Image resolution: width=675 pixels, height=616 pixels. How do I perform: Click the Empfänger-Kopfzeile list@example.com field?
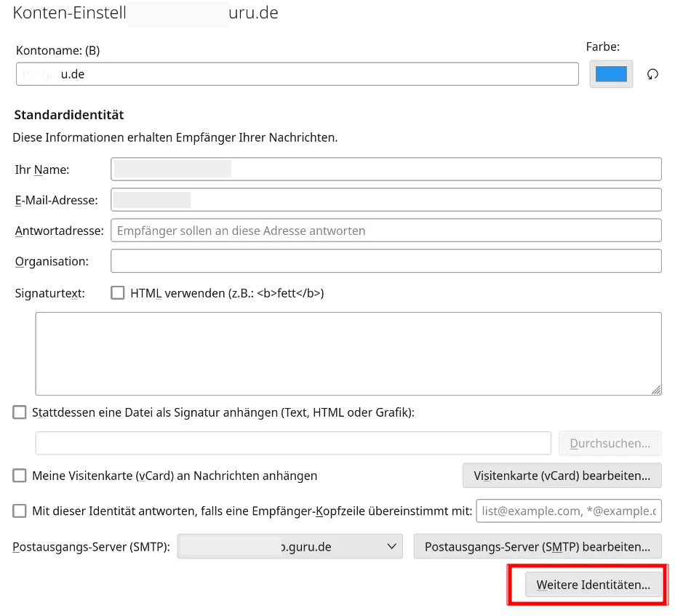pos(568,511)
